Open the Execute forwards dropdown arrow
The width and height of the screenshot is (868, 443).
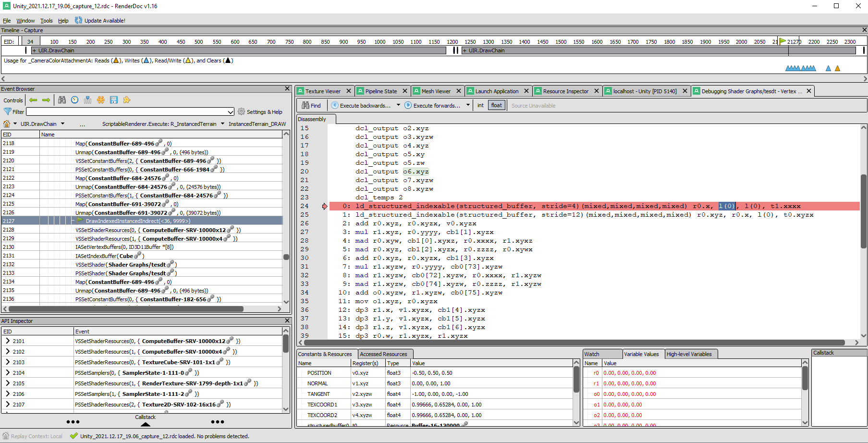pyautogui.click(x=468, y=105)
